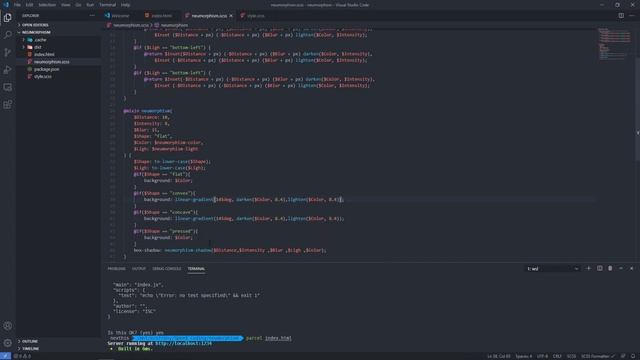Click the split editor right icon

(621, 16)
